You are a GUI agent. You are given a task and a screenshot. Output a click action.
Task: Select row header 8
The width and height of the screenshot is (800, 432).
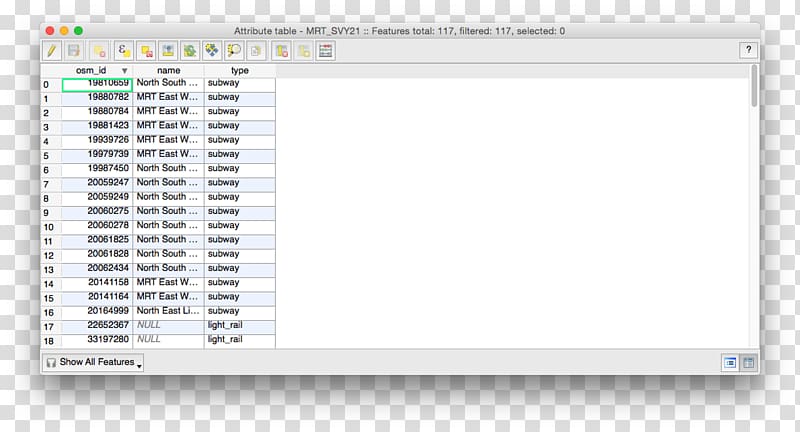pos(52,199)
